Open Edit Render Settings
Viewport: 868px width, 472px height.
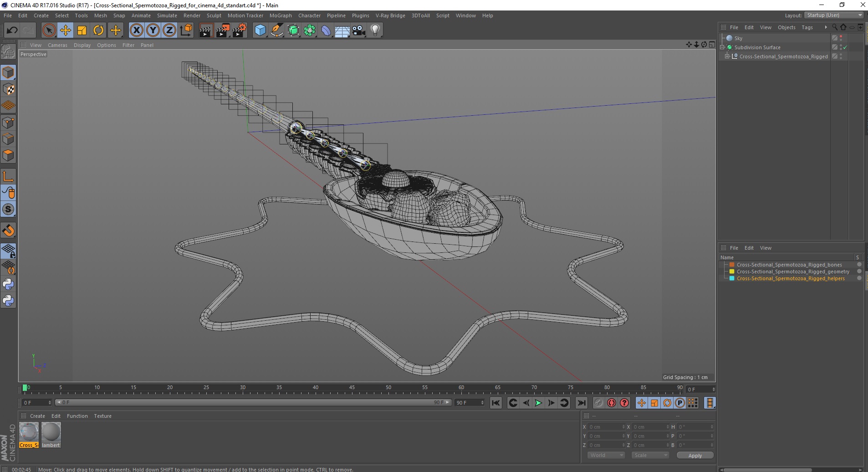pos(240,31)
